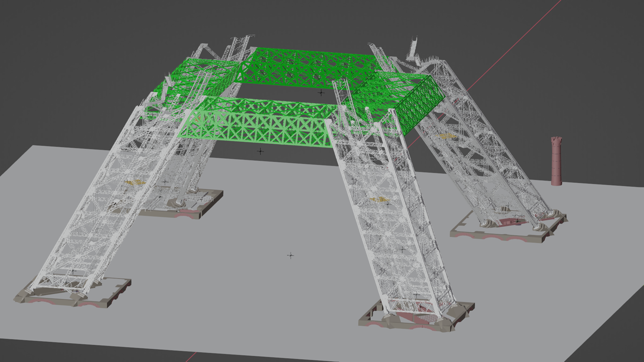Click the crosshair marker between green beams
Viewport: 644px width, 362px height.
(321, 93)
